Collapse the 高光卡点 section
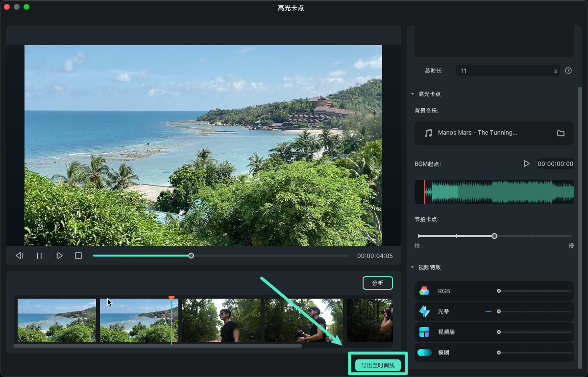The image size is (588, 377). [x=413, y=94]
